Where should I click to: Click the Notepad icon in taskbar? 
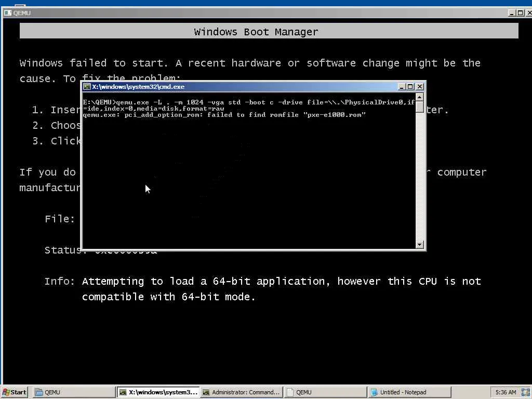[x=374, y=392]
